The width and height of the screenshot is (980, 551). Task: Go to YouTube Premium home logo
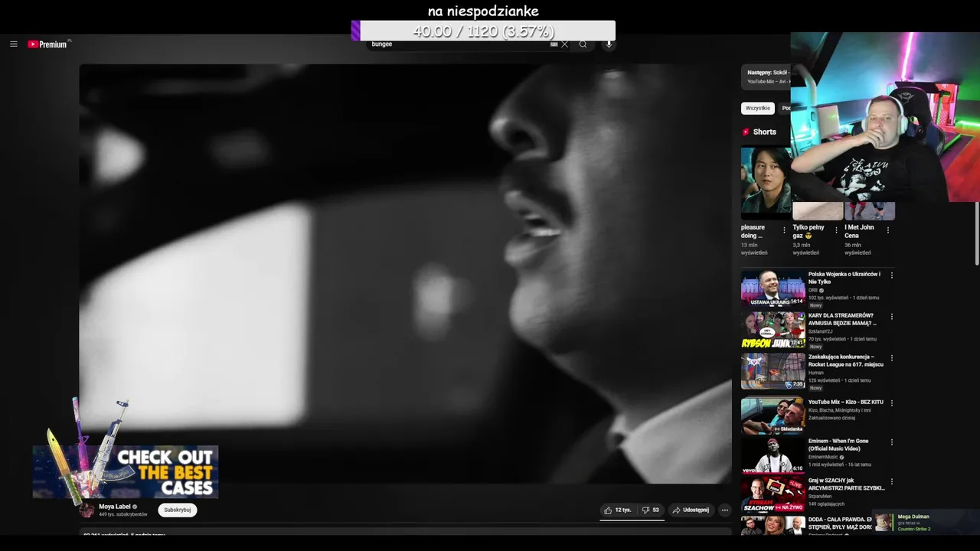pyautogui.click(x=49, y=44)
